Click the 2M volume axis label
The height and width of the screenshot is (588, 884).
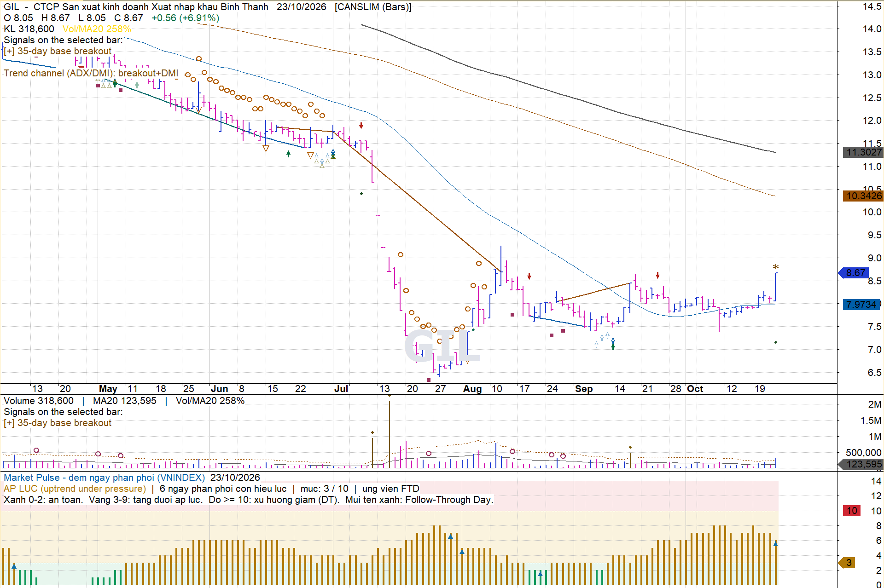(x=874, y=404)
